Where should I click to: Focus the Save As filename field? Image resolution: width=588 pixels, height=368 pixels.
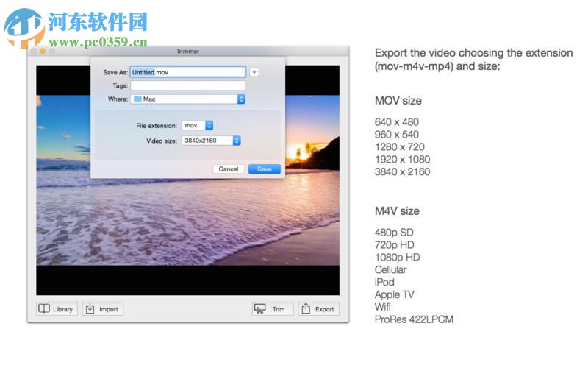(x=188, y=72)
